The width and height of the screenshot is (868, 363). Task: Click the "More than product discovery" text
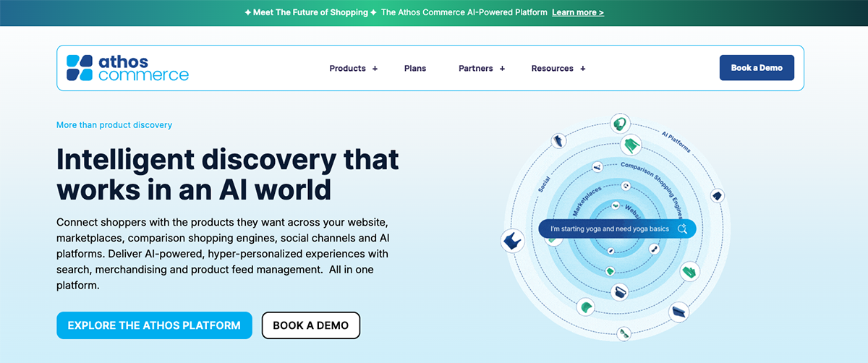pyautogui.click(x=114, y=125)
